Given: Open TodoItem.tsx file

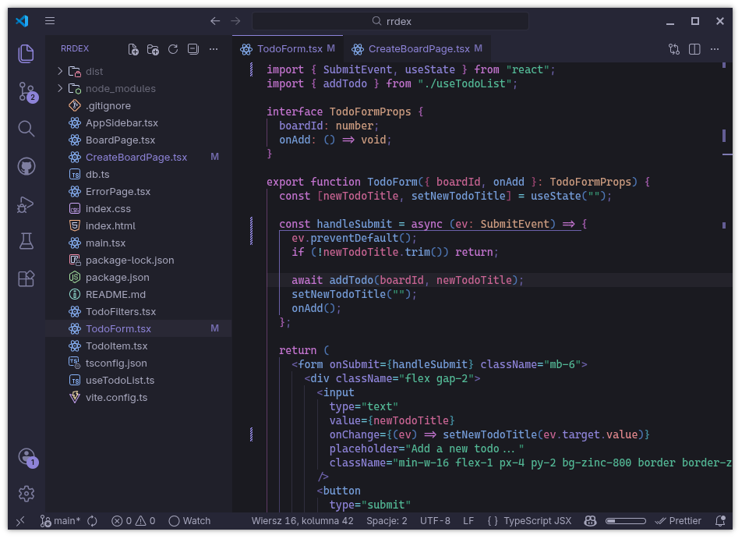Looking at the screenshot, I should click(x=139, y=346).
